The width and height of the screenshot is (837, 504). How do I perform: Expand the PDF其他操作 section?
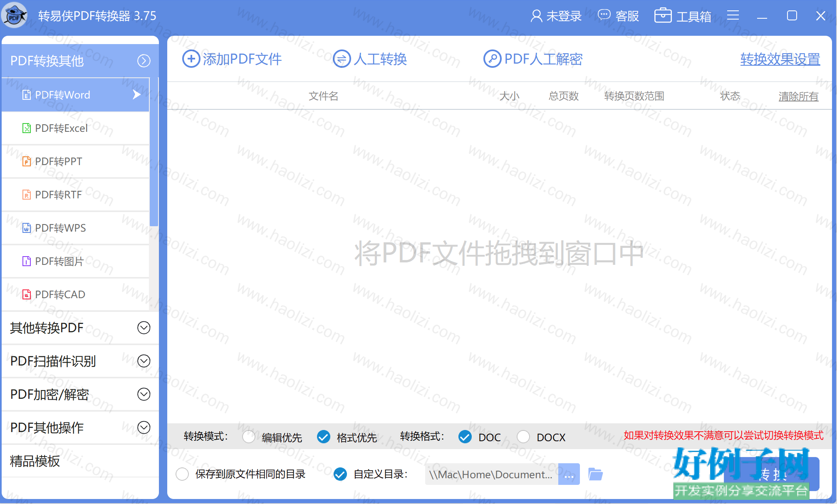(x=144, y=427)
